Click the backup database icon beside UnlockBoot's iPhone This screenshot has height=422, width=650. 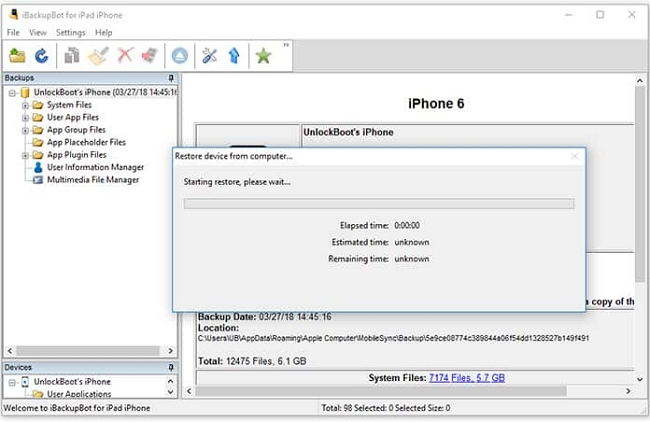pyautogui.click(x=25, y=92)
